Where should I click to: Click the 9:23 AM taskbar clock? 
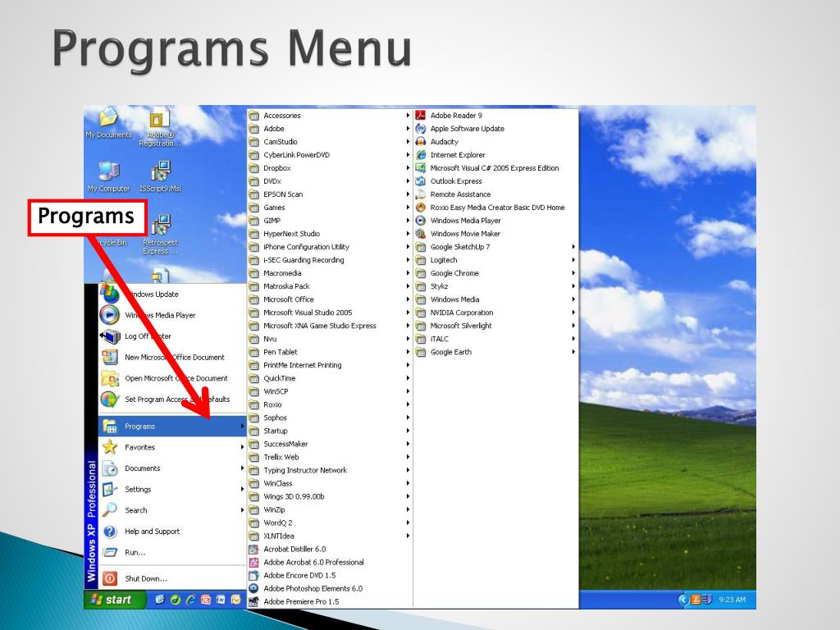point(732,600)
